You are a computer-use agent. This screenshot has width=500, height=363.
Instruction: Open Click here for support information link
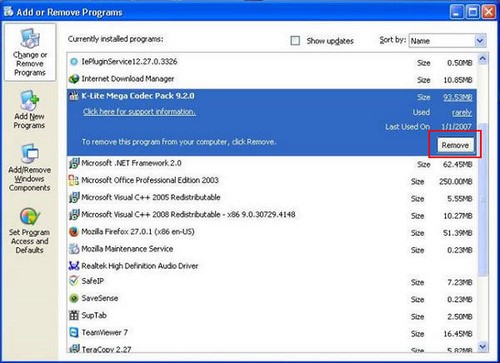[x=139, y=112]
